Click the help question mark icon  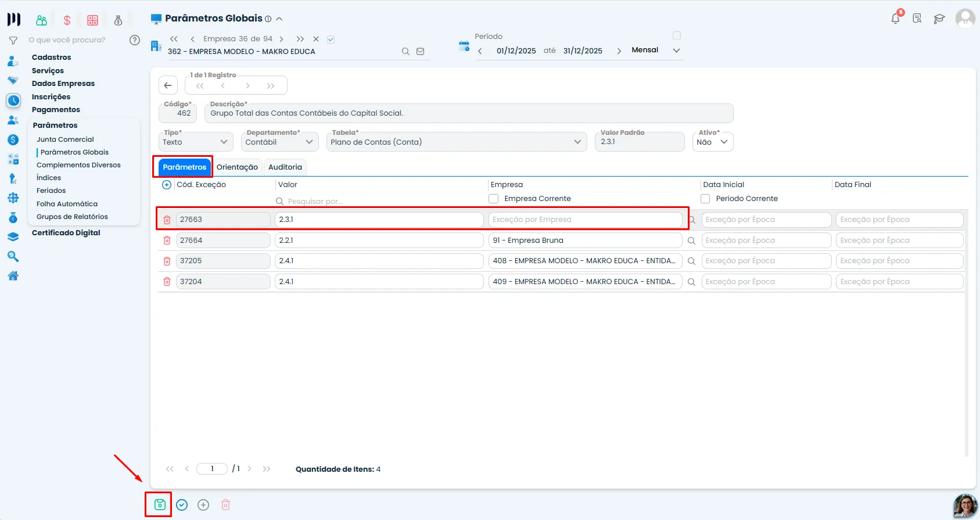(135, 40)
